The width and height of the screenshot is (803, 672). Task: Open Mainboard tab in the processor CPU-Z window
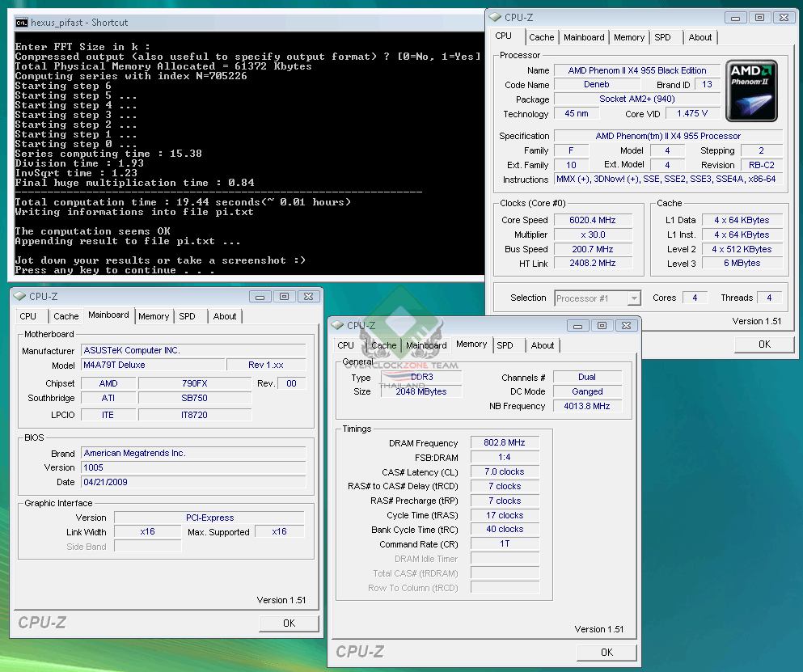click(x=584, y=37)
